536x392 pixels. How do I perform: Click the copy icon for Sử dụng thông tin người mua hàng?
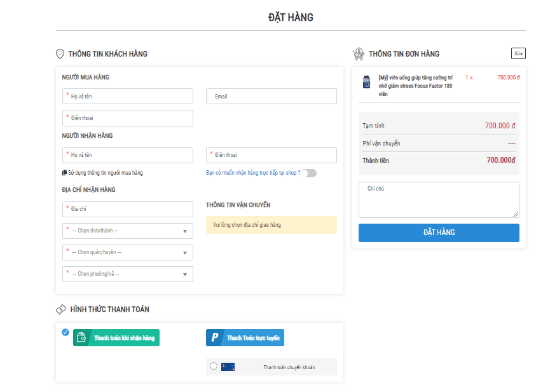(x=64, y=173)
